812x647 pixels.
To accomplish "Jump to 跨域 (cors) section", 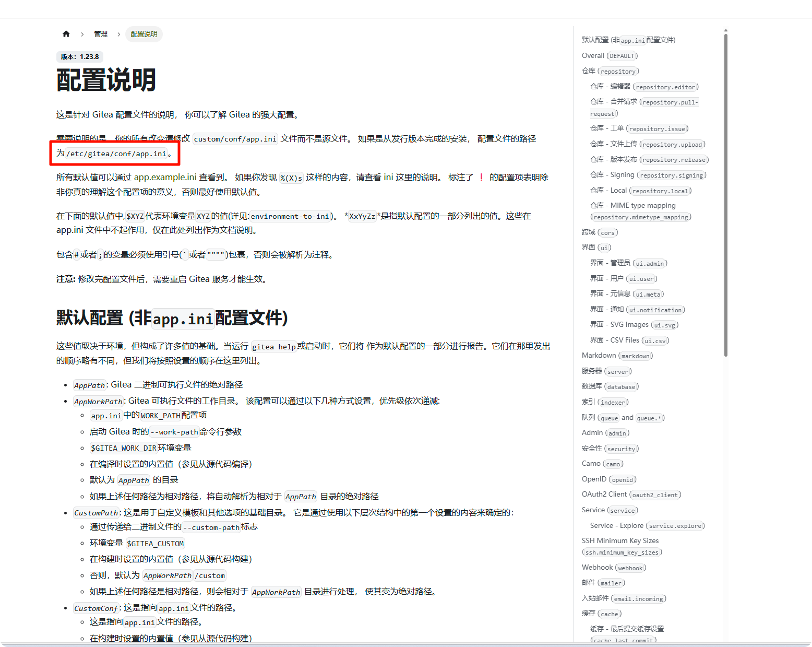I will click(x=600, y=232).
